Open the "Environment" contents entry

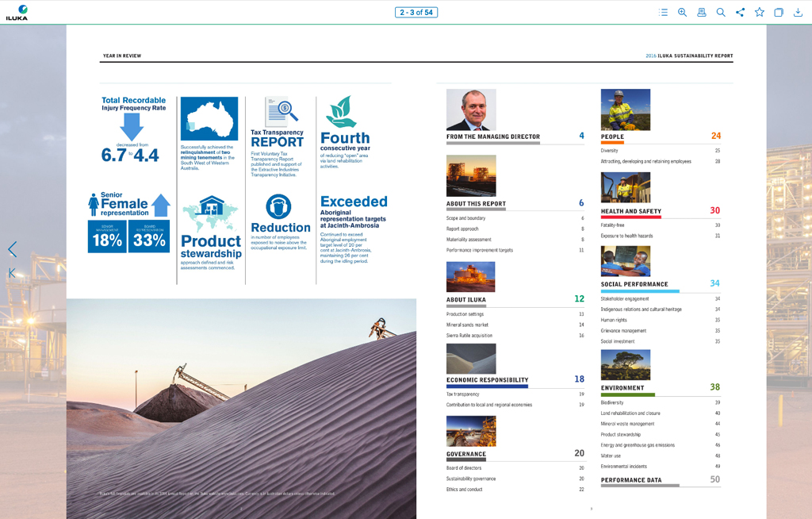tap(622, 388)
